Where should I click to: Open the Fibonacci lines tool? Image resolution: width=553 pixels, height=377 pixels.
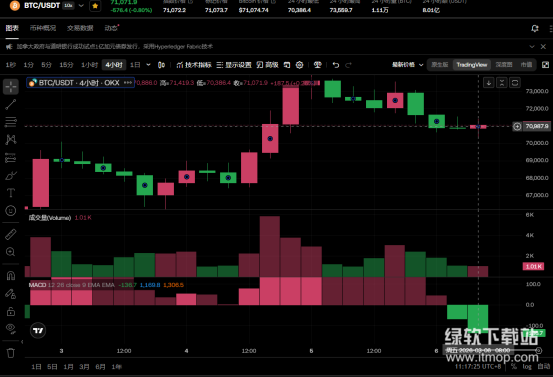[x=11, y=122]
